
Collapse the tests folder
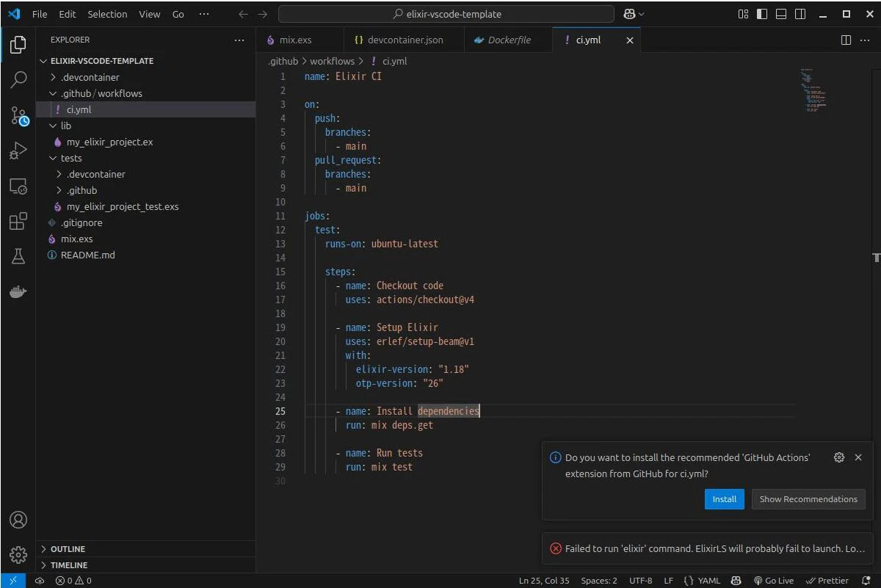click(53, 158)
